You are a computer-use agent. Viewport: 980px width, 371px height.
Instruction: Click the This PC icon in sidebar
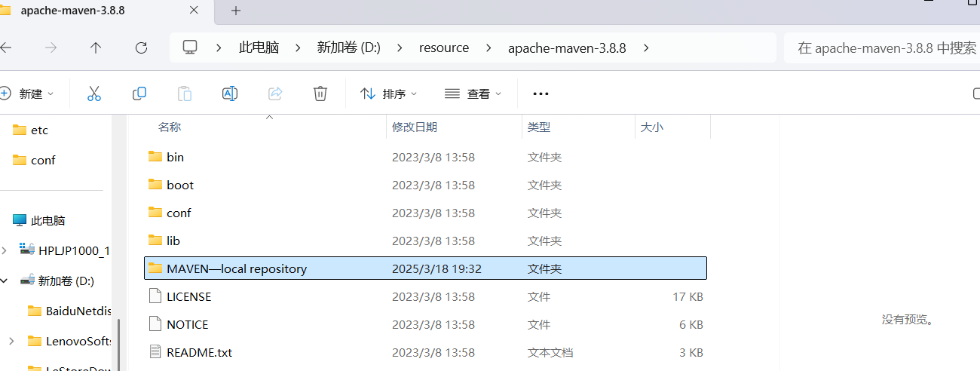tap(20, 220)
